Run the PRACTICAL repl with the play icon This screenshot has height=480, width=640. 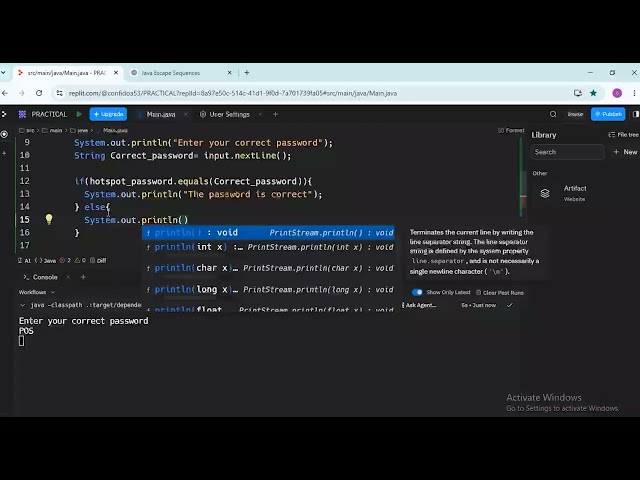79,114
